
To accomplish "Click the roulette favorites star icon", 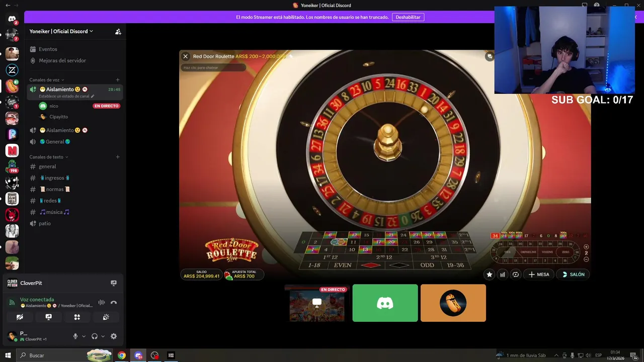I will tap(489, 275).
